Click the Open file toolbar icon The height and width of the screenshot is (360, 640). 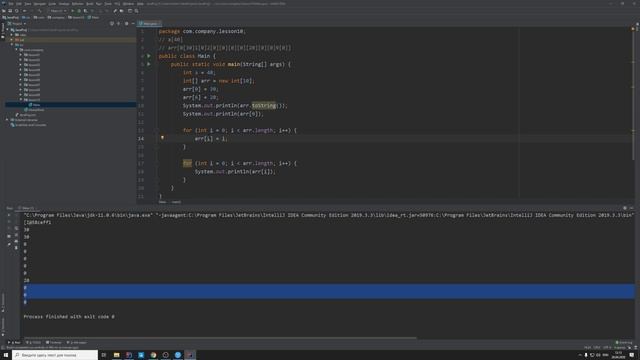point(4,11)
